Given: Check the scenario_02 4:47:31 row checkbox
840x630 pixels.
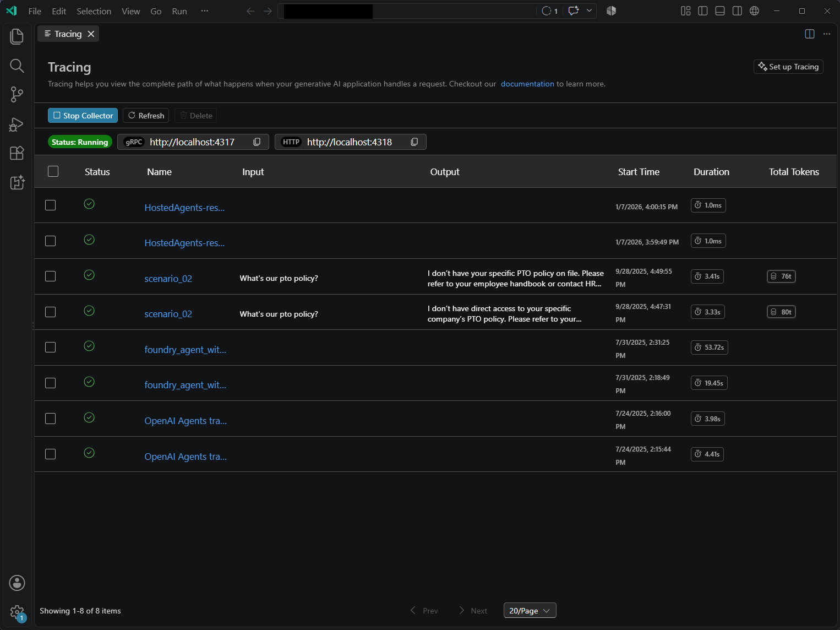Looking at the screenshot, I should tap(51, 312).
